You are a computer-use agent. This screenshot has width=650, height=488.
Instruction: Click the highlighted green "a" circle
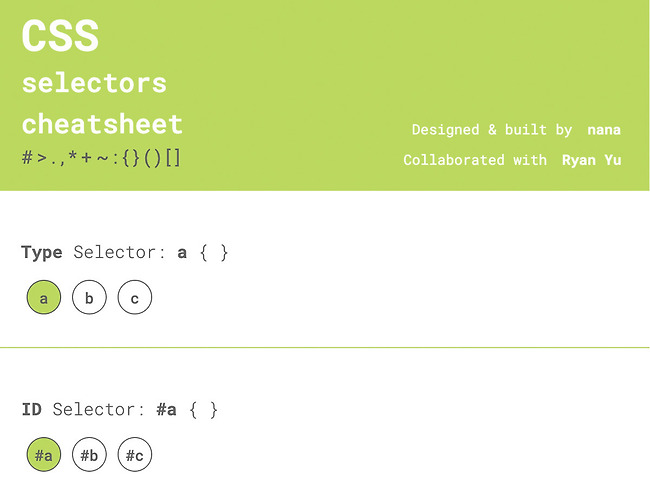pos(44,298)
